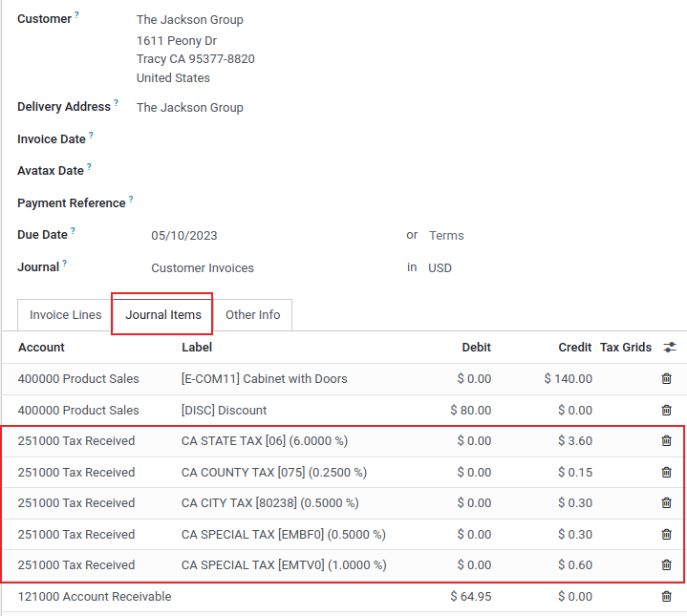Delete the CA SPECIAL TAX [EMBF0] line

coord(666,535)
